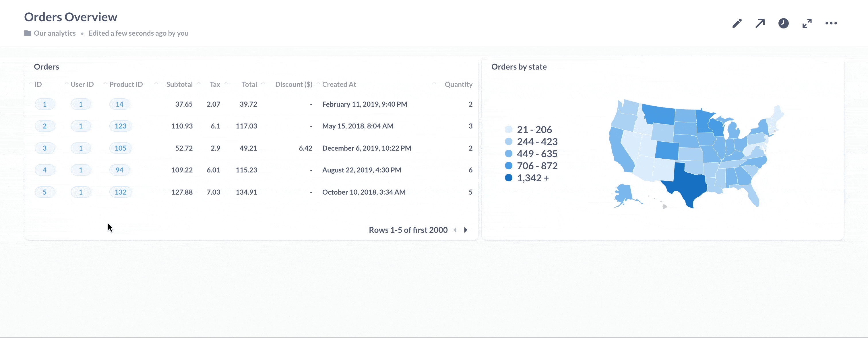
Task: Click the clock/history icon
Action: pyautogui.click(x=783, y=23)
